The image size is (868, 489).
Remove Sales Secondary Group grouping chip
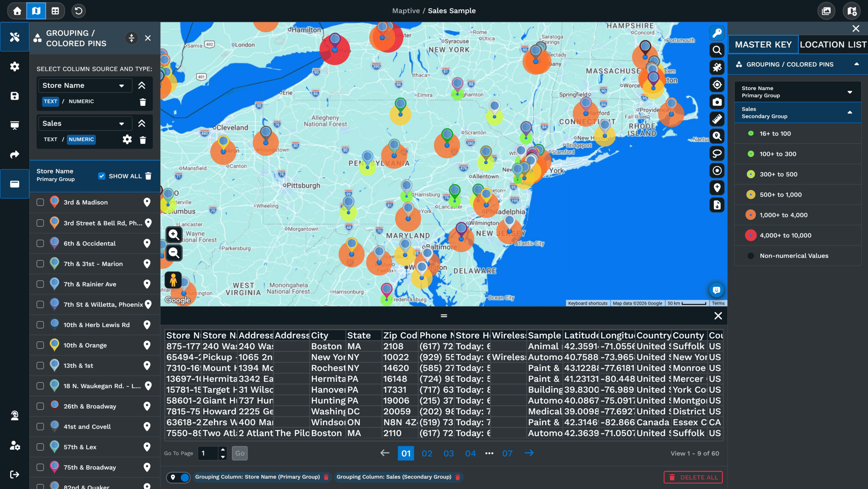tap(457, 477)
